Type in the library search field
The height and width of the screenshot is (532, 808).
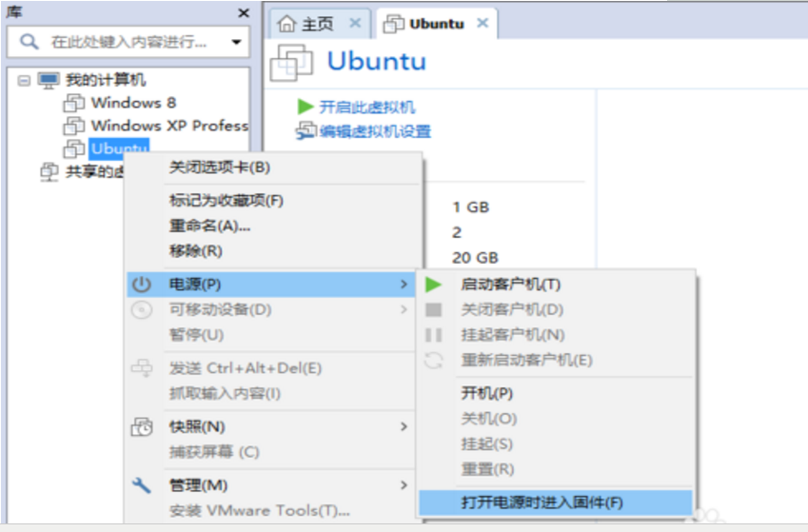coord(128,42)
